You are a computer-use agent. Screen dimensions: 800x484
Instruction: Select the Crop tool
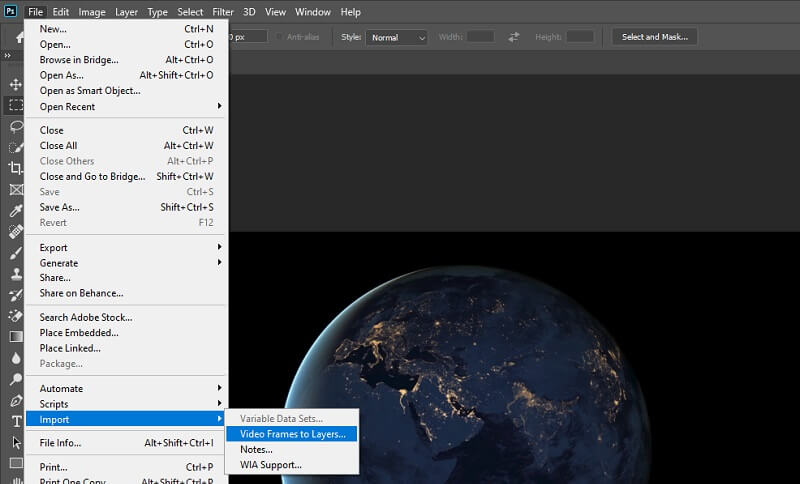16,168
